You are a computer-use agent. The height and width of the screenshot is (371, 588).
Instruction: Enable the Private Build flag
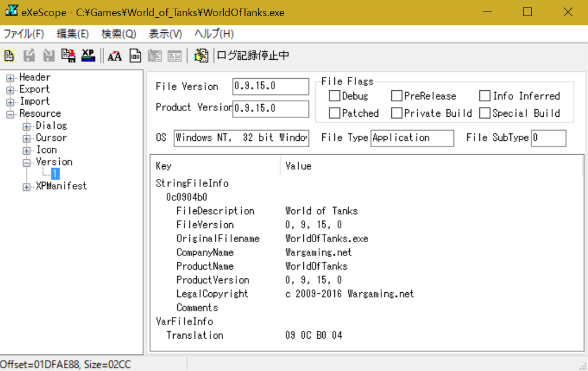pyautogui.click(x=396, y=113)
